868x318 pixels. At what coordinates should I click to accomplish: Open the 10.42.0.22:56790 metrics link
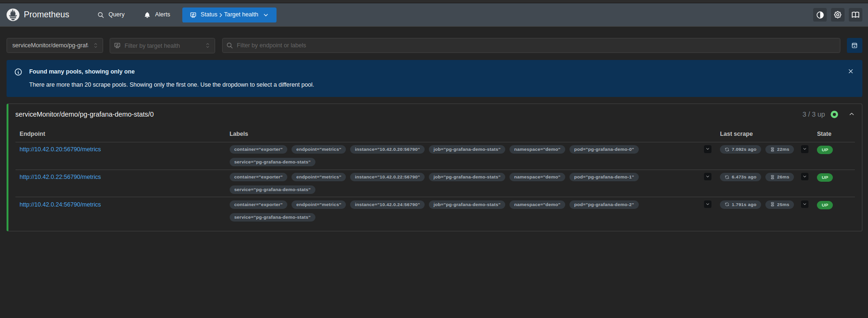click(60, 177)
